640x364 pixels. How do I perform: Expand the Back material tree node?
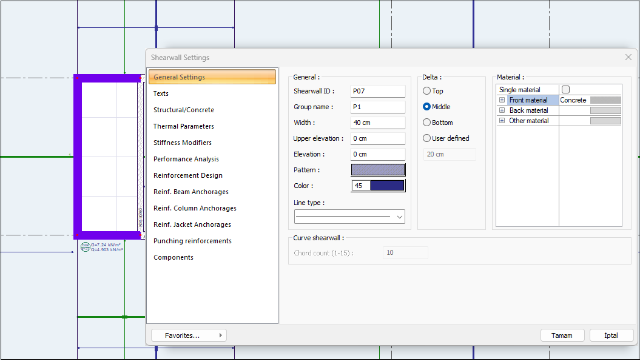tap(502, 110)
